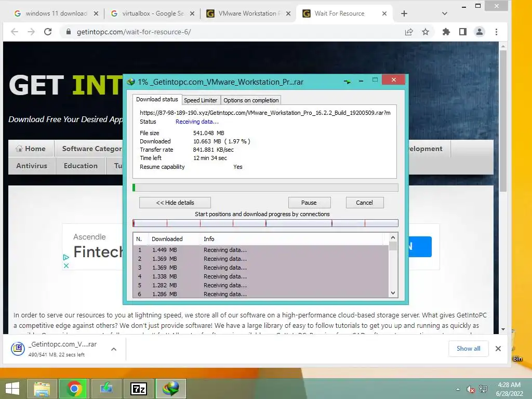The image size is (532, 399).
Task: Open File Explorer from taskbar
Action: coord(42,389)
